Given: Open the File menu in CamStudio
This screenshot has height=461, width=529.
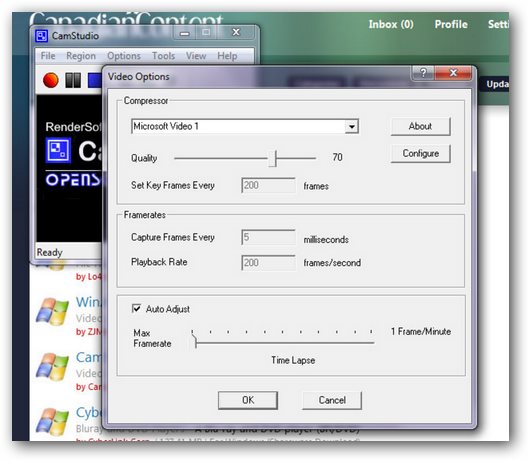Looking at the screenshot, I should (48, 56).
